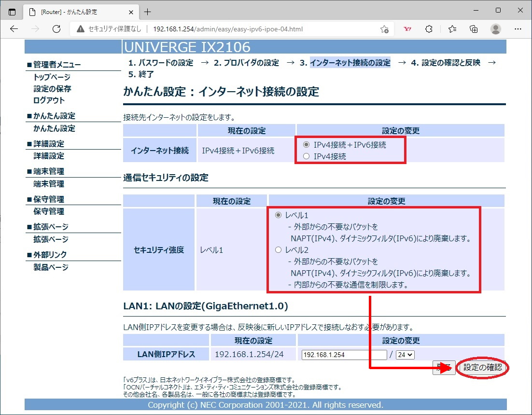Select the IPv4接続+IPv6接続 radio option
This screenshot has height=415, width=532.
pyautogui.click(x=307, y=145)
